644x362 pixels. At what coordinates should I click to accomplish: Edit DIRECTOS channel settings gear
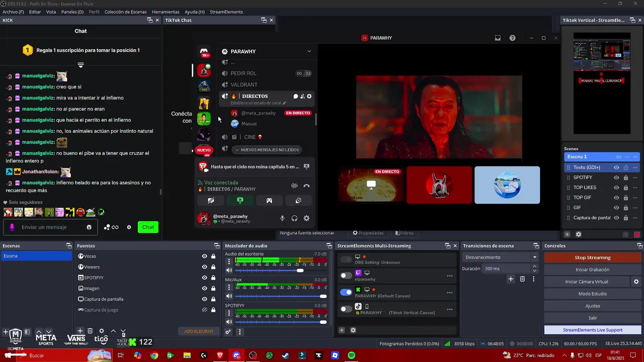pos(309,96)
